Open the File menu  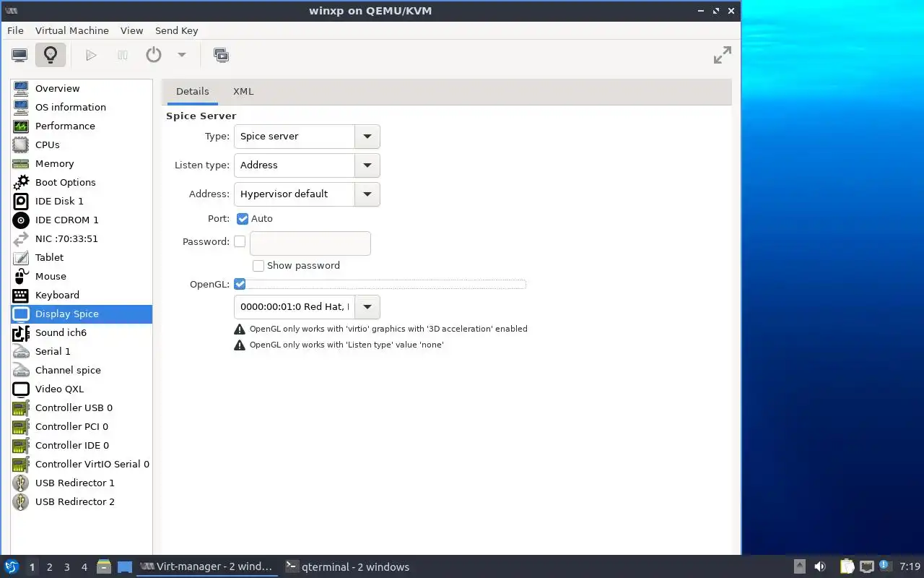15,30
